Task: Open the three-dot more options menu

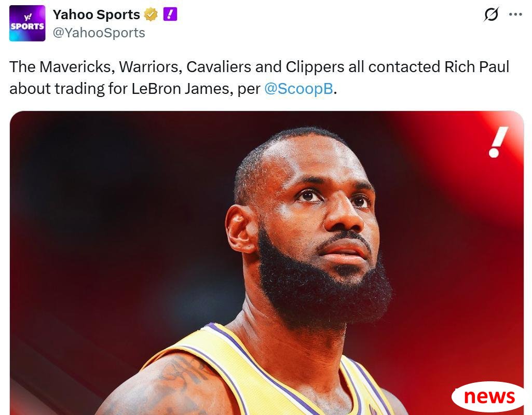Action: click(x=515, y=15)
